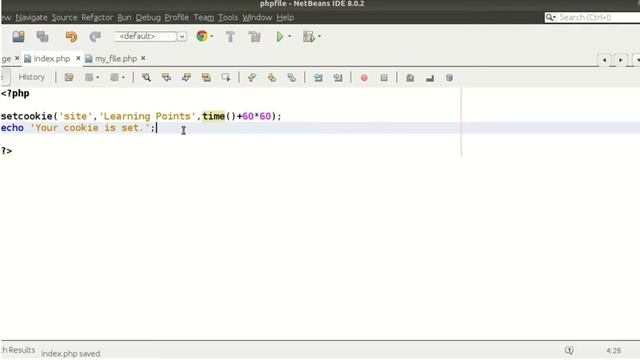The image size is (640, 360).
Task: Click the Save All toolbar icon
Action: (18, 37)
